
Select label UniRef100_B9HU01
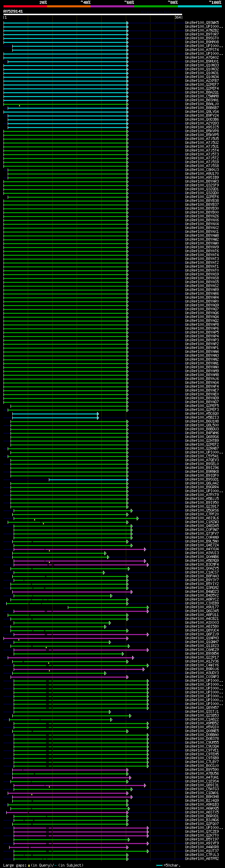coord(202,61)
